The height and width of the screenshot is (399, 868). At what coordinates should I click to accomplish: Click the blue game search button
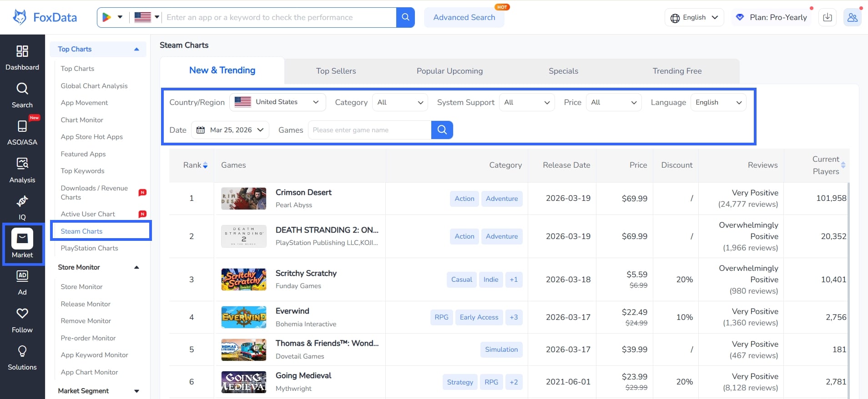442,130
